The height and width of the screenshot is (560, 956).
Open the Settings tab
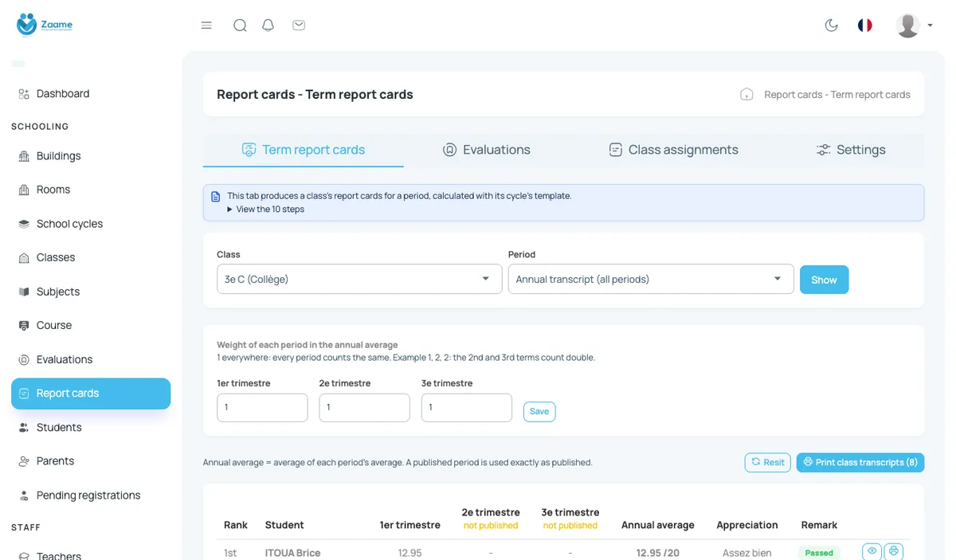pyautogui.click(x=851, y=150)
